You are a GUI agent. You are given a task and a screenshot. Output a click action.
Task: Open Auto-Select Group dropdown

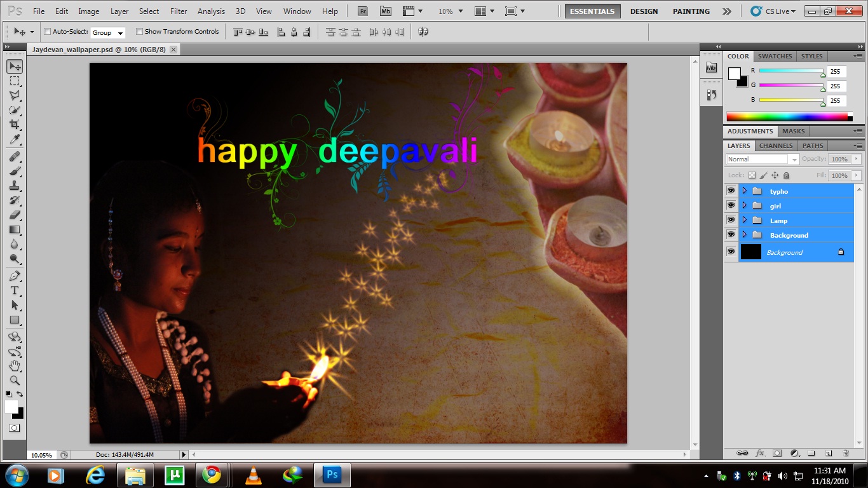click(108, 32)
